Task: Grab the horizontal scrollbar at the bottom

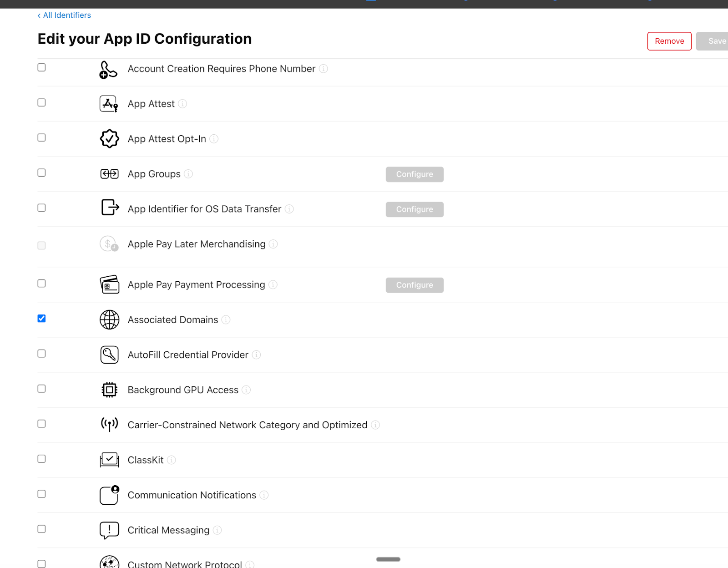Action: [x=388, y=559]
